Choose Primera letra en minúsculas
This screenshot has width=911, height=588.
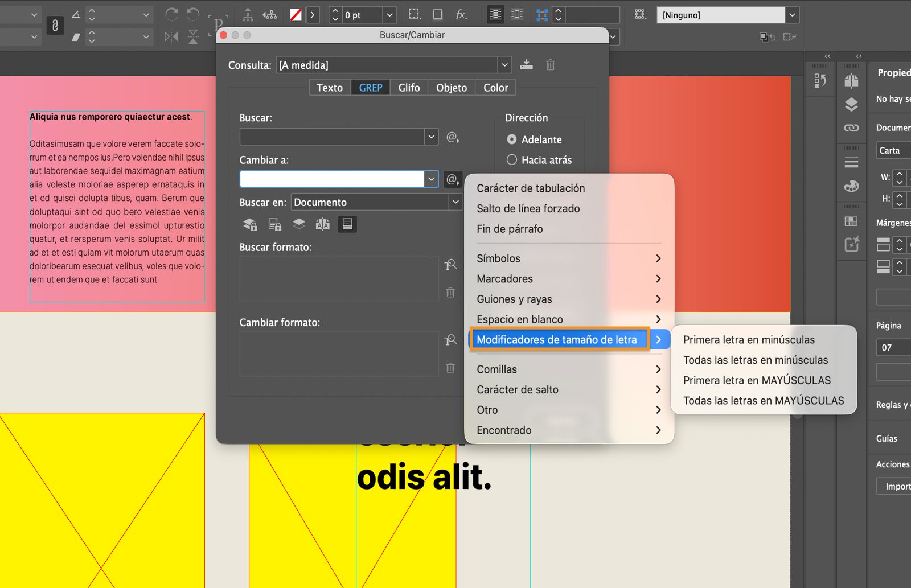pos(764,340)
